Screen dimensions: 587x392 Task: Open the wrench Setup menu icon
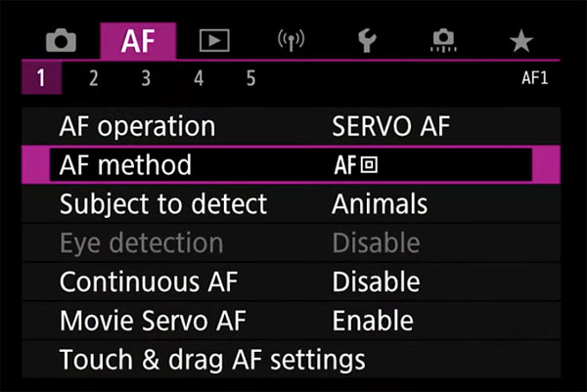click(367, 40)
